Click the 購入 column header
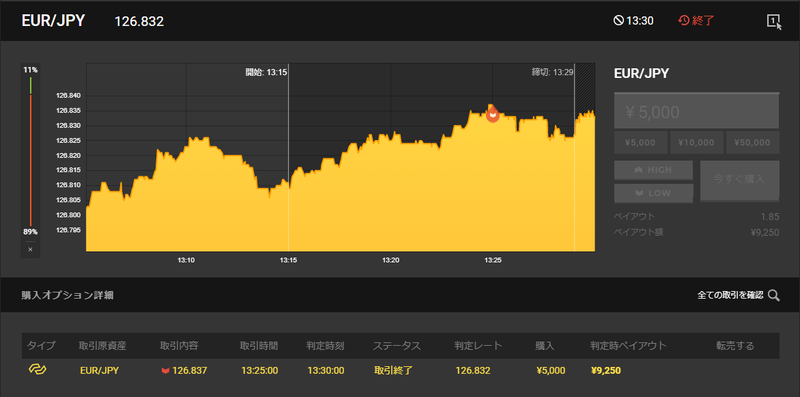The width and height of the screenshot is (800, 397). (x=544, y=345)
